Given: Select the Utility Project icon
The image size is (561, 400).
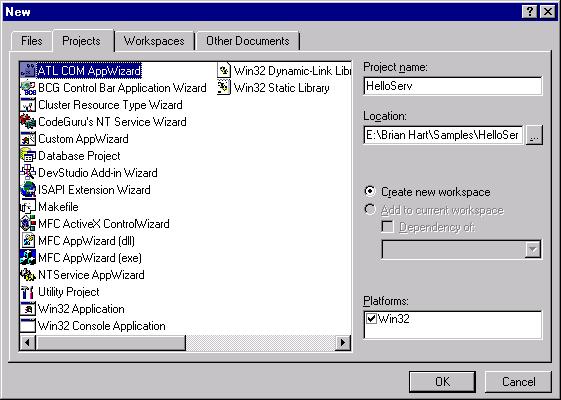Looking at the screenshot, I should [x=28, y=292].
